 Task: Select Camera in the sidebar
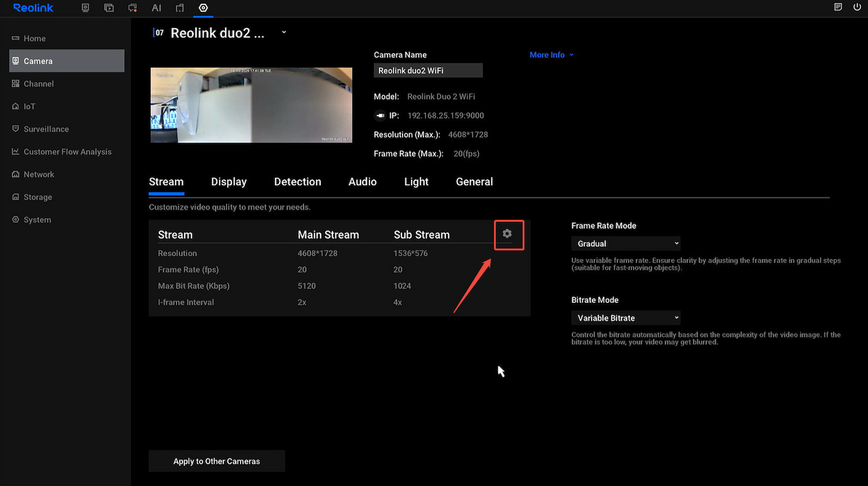point(67,61)
